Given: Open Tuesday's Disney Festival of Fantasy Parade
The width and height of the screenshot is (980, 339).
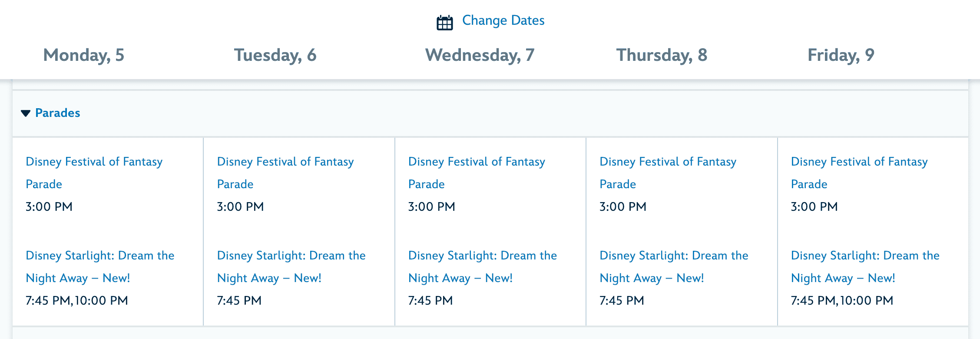Looking at the screenshot, I should pyautogui.click(x=285, y=162).
